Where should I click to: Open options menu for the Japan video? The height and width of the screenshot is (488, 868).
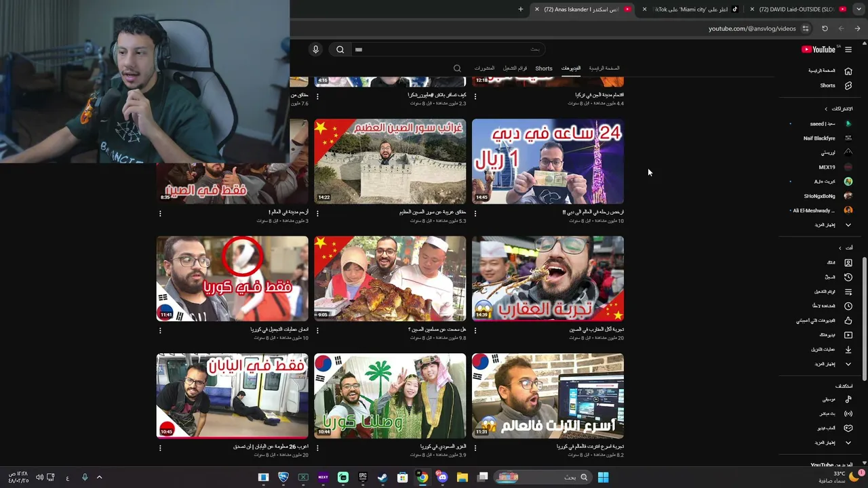[x=160, y=447]
